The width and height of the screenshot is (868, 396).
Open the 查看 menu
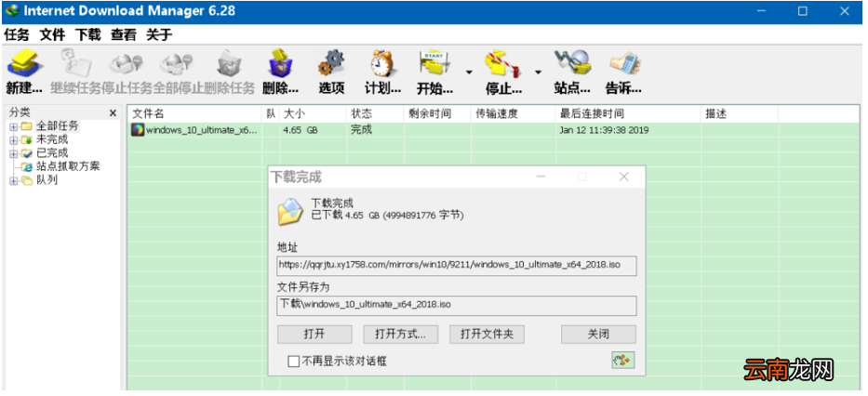[x=124, y=34]
